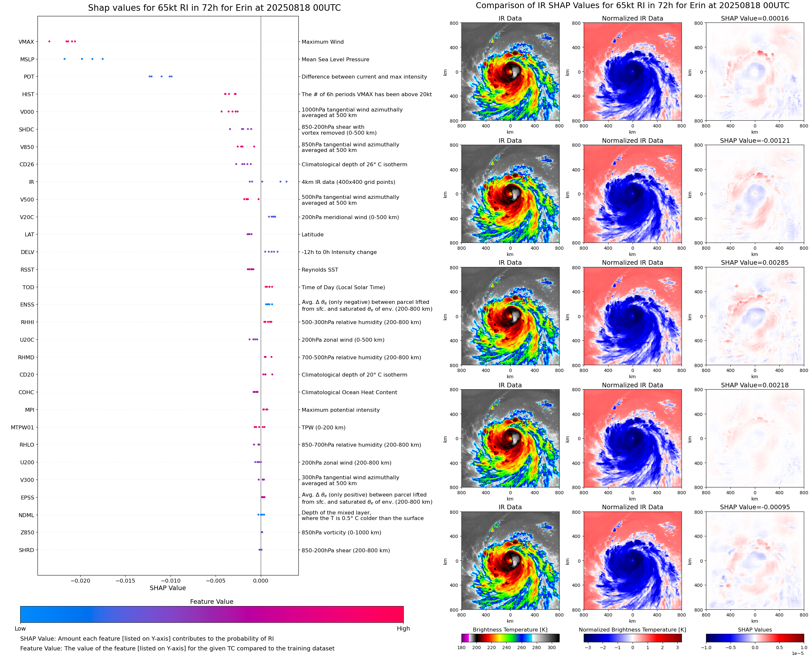Click the POT y-axis label
The width and height of the screenshot is (812, 655).
(29, 77)
